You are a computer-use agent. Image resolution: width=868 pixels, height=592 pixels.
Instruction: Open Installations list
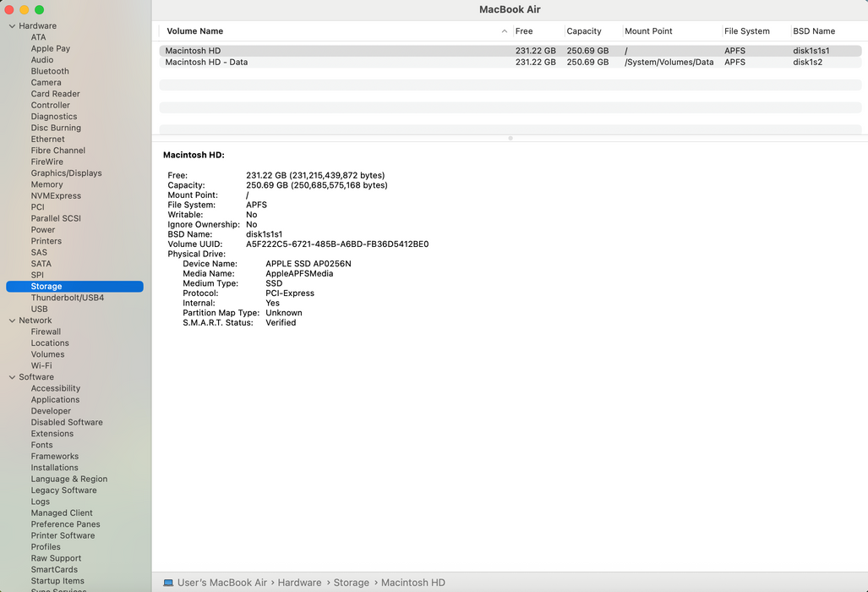(x=55, y=468)
